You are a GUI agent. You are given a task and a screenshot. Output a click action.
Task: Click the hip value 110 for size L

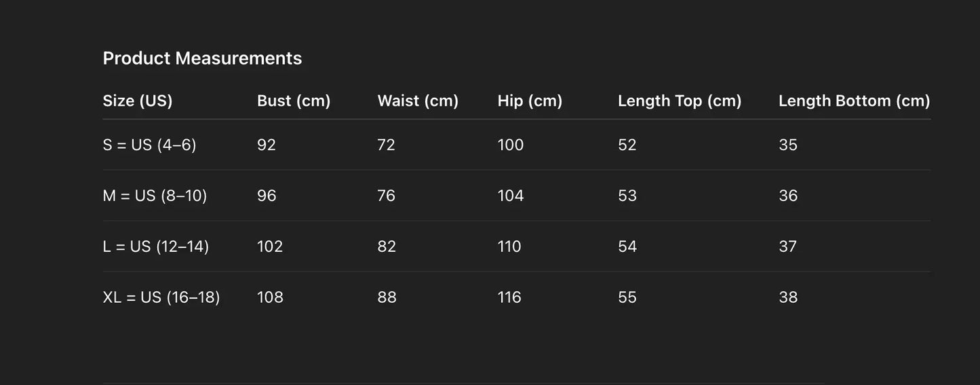click(x=509, y=246)
